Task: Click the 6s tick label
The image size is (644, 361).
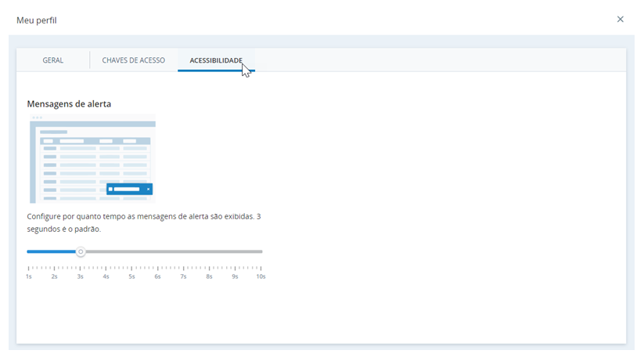Action: (x=157, y=276)
